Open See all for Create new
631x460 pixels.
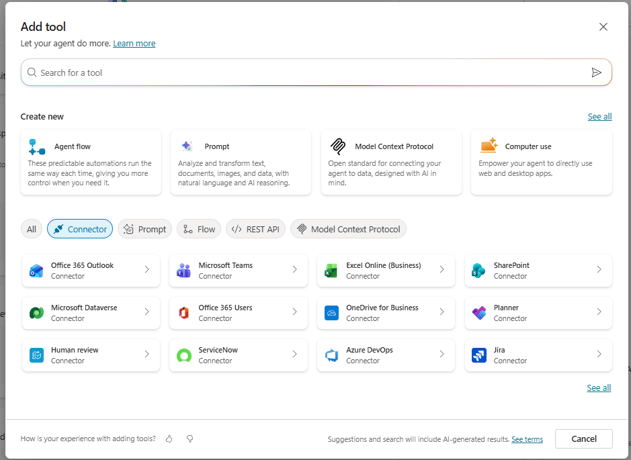point(600,117)
